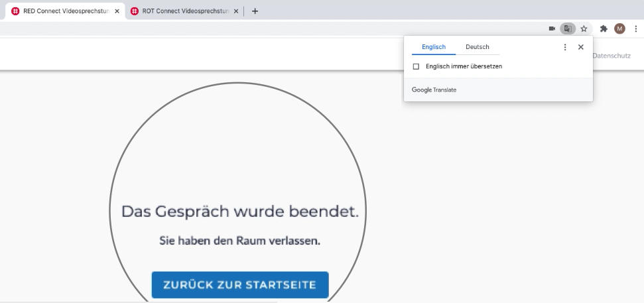
Task: Enable the 'Englisch immer übersetzen' checkbox
Action: pyautogui.click(x=416, y=66)
